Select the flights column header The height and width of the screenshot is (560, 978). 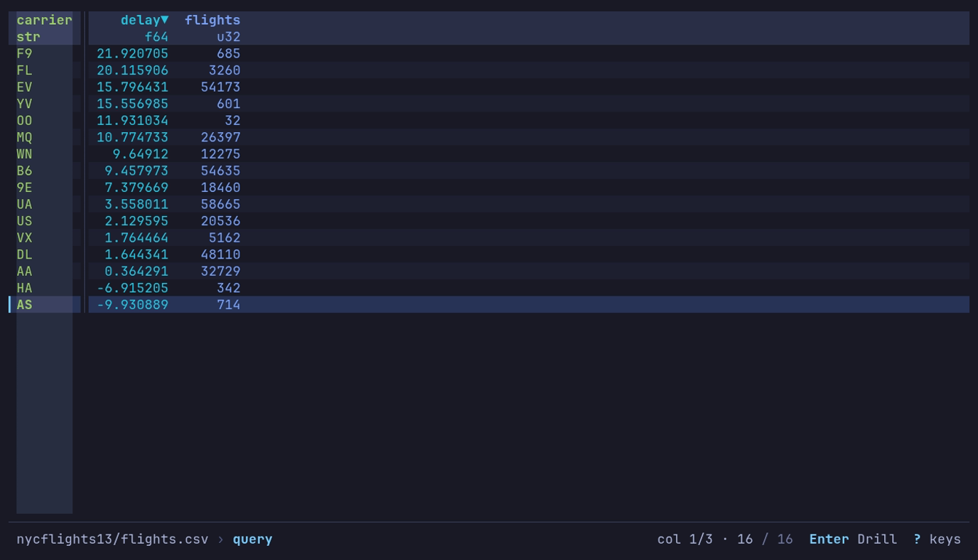[x=213, y=20]
